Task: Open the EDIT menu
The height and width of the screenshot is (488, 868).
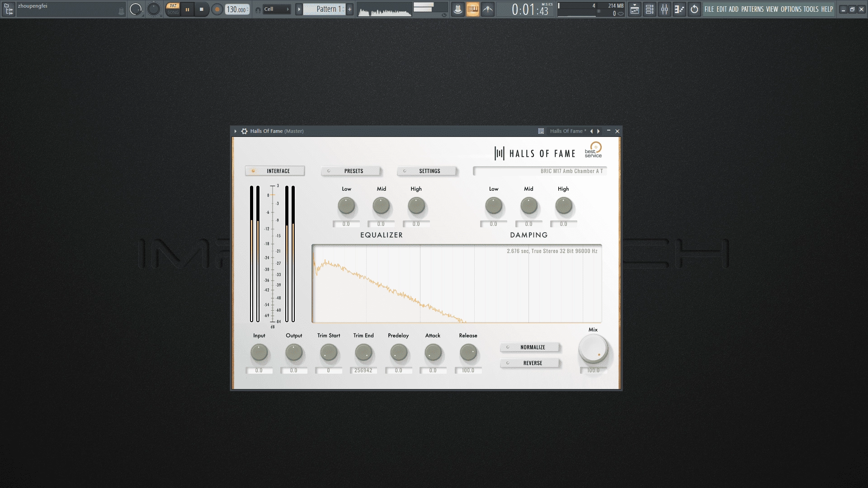Action: click(x=722, y=9)
